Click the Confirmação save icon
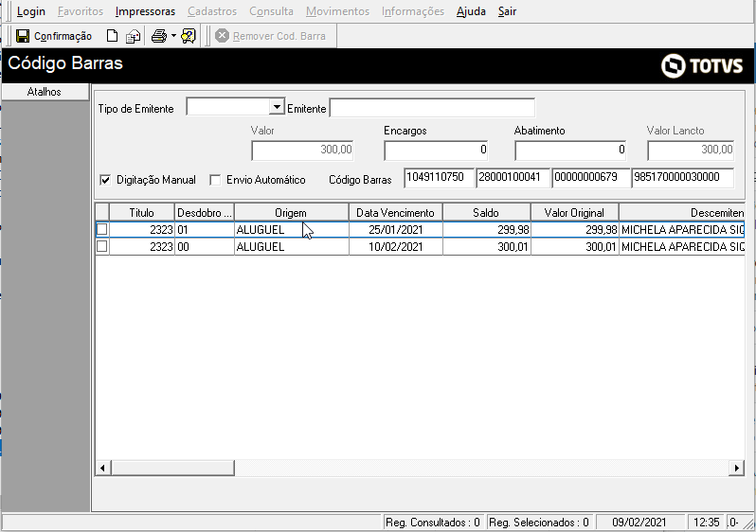The width and height of the screenshot is (756, 532). pos(23,36)
